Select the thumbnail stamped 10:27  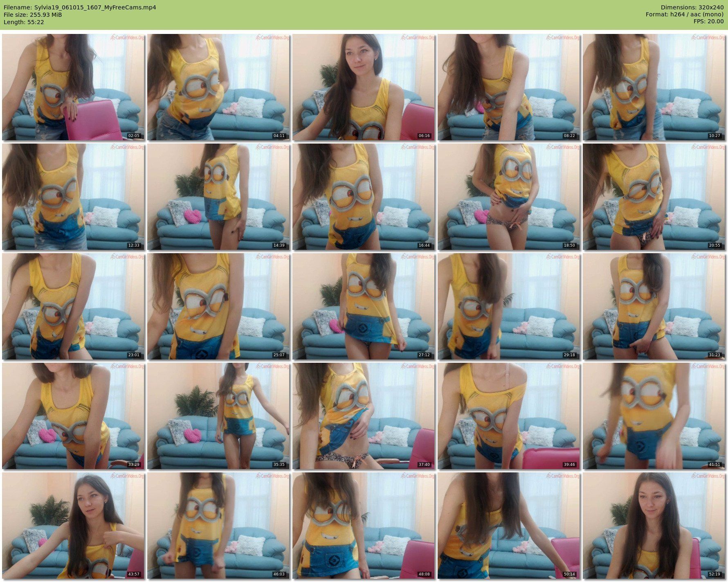click(654, 87)
